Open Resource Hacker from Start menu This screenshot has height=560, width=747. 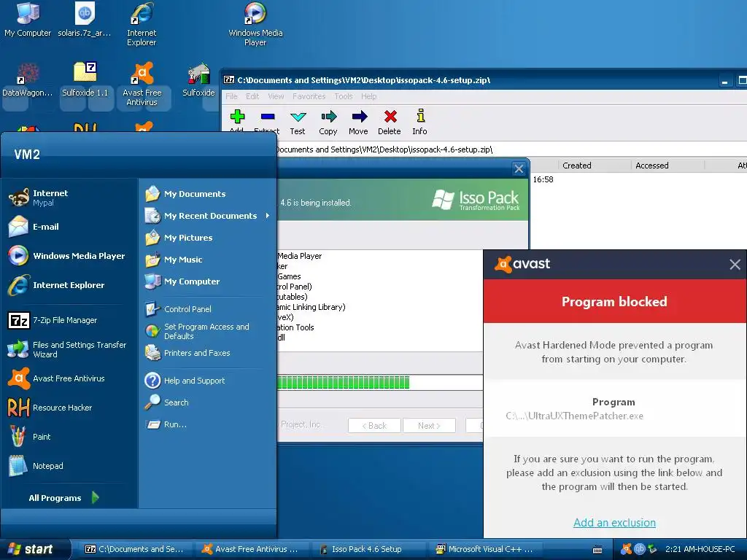pyautogui.click(x=69, y=408)
